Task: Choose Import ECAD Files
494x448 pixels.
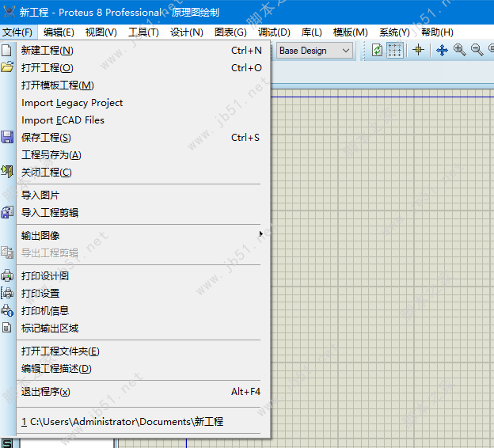Action: pyautogui.click(x=143, y=120)
